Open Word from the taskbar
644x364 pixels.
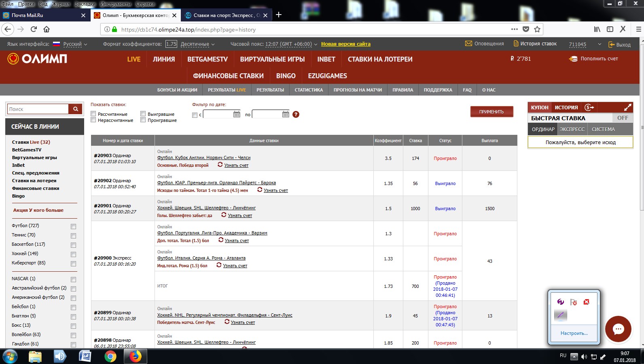pos(85,357)
